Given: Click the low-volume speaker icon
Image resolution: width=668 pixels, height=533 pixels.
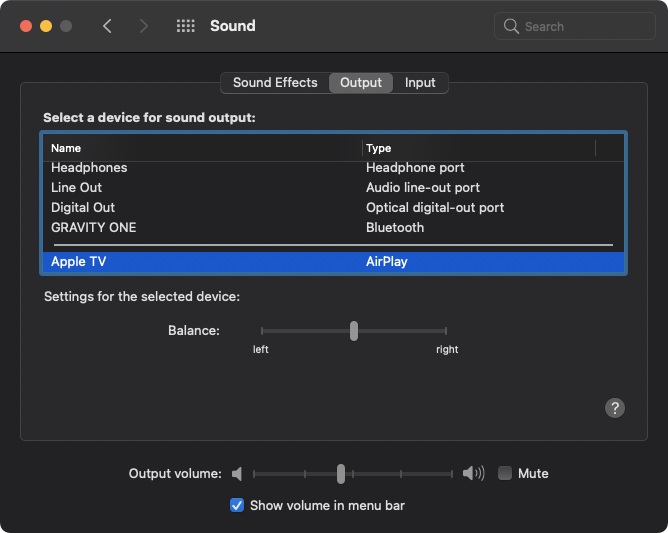Looking at the screenshot, I should click(237, 473).
